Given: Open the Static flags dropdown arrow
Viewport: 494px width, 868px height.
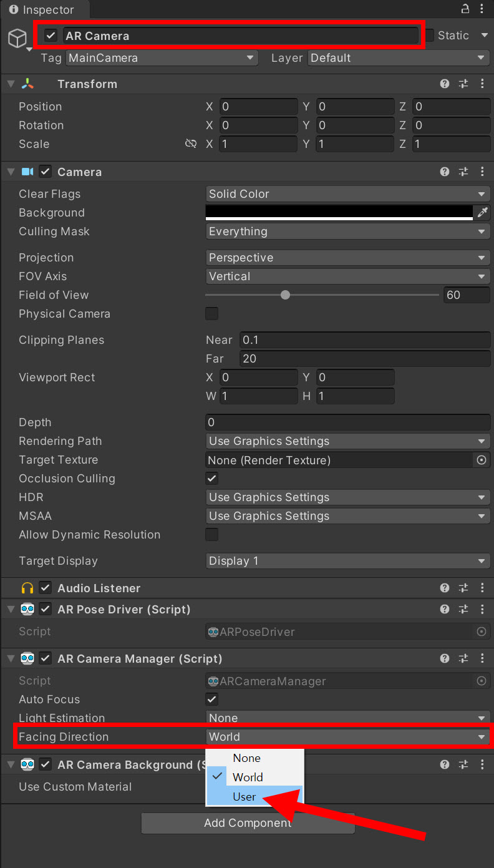Looking at the screenshot, I should tap(485, 36).
